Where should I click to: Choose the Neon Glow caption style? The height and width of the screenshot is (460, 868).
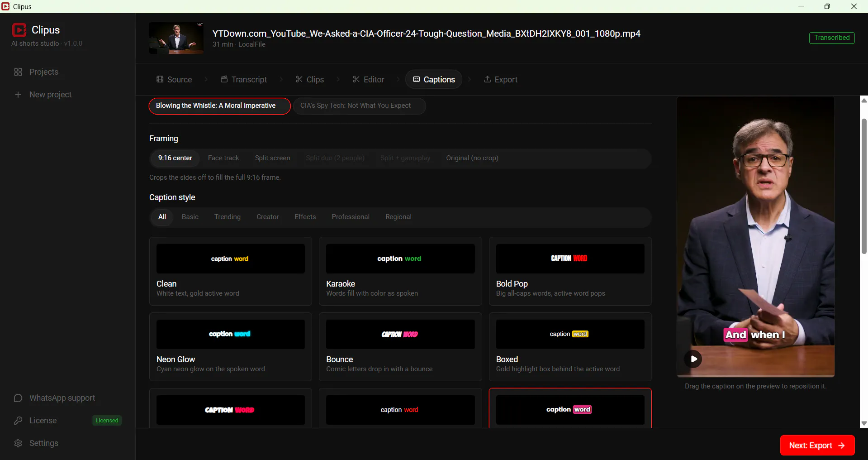[x=231, y=347]
